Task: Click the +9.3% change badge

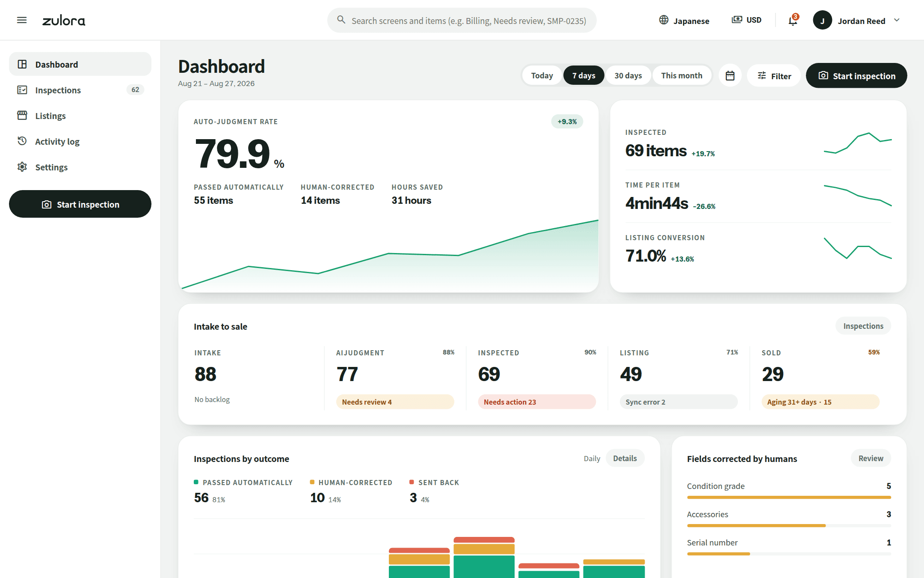Action: pos(567,122)
